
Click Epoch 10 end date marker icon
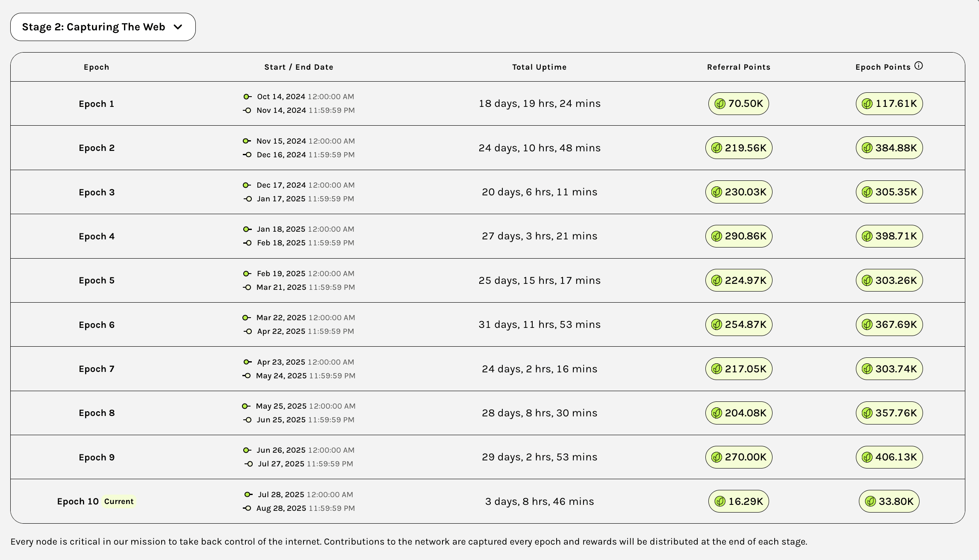coord(247,508)
